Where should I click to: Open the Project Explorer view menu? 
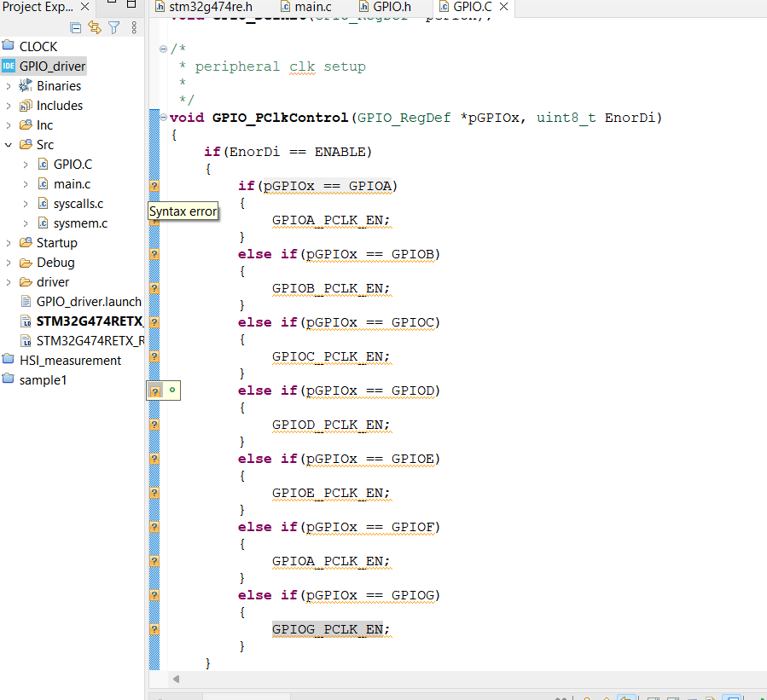134,27
